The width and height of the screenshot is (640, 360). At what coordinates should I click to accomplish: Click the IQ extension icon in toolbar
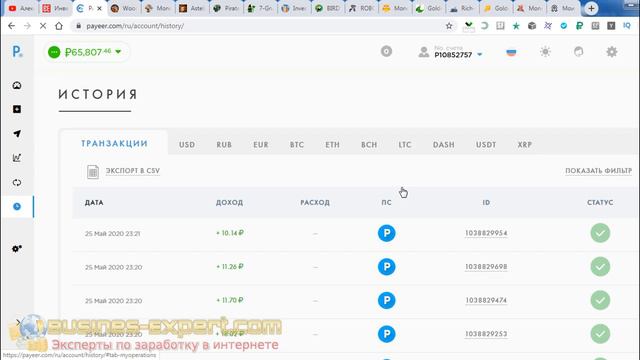pos(627,26)
